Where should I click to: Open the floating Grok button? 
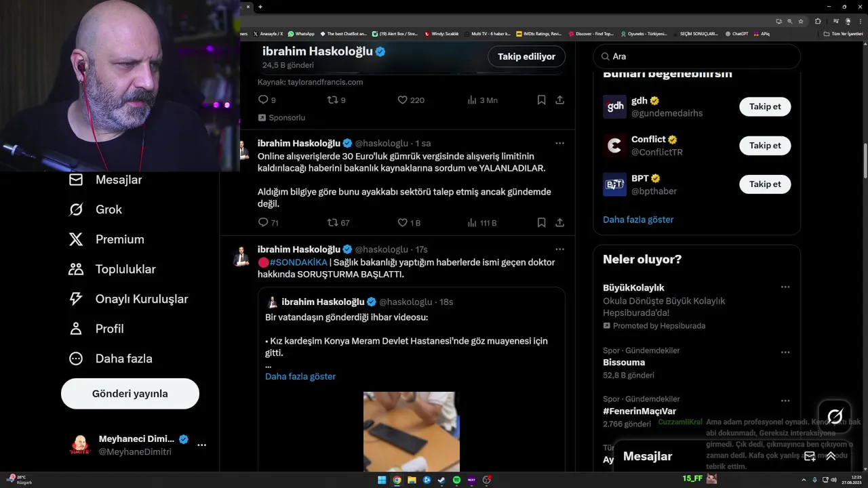(835, 416)
